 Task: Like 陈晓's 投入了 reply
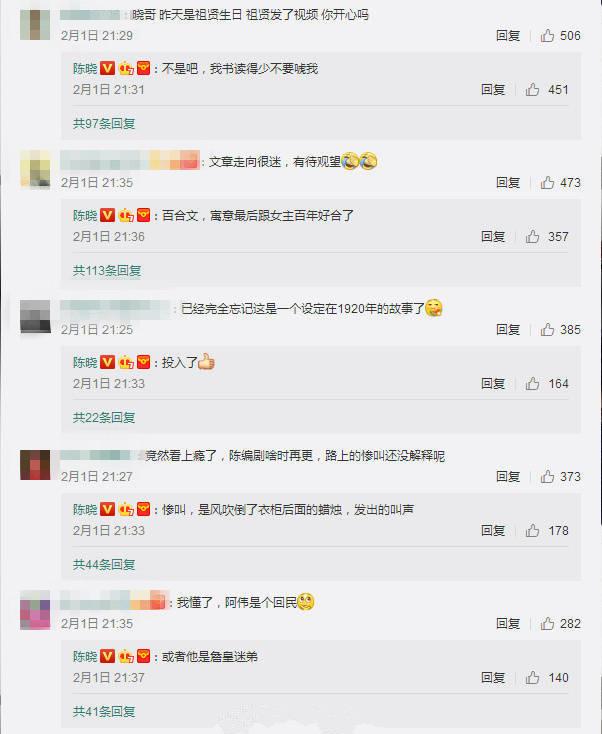[x=532, y=383]
